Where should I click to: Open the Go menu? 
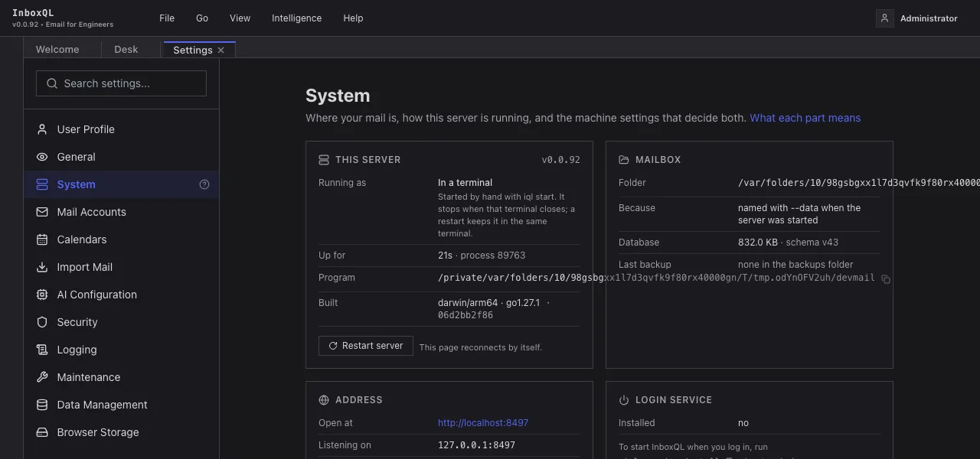tap(202, 18)
